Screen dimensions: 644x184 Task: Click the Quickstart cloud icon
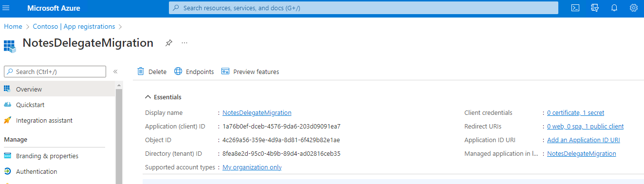[7, 105]
